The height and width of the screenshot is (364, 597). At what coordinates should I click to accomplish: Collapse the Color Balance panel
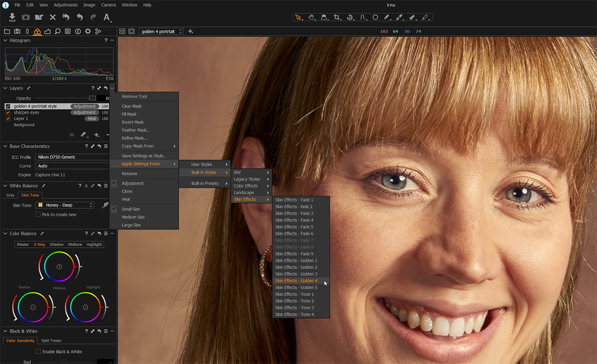[5, 233]
